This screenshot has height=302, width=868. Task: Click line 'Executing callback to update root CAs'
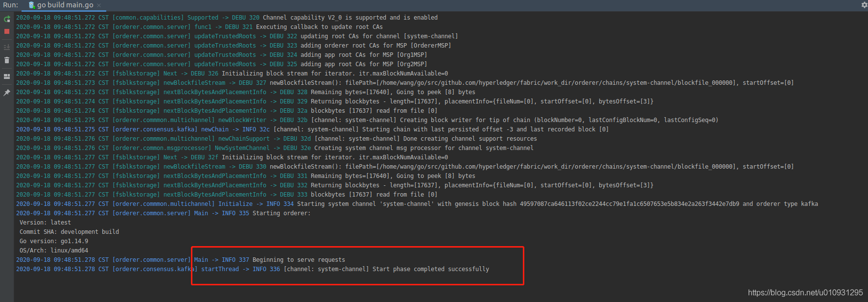199,27
